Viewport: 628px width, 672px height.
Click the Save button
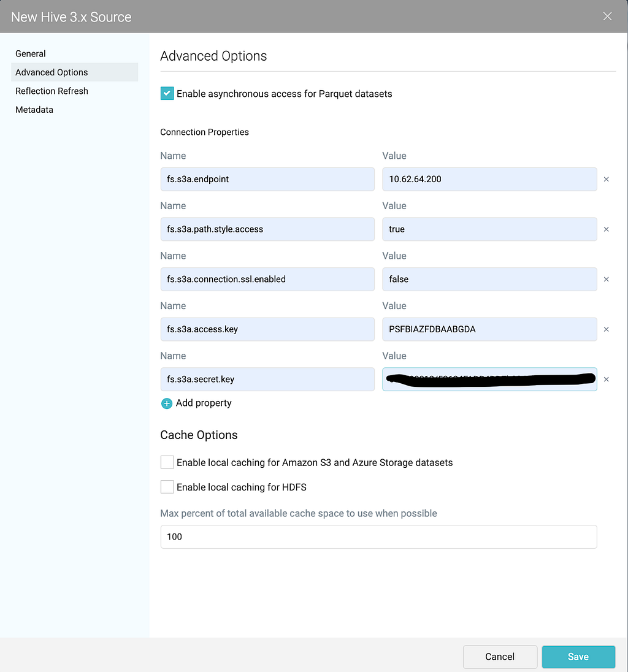pyautogui.click(x=578, y=657)
